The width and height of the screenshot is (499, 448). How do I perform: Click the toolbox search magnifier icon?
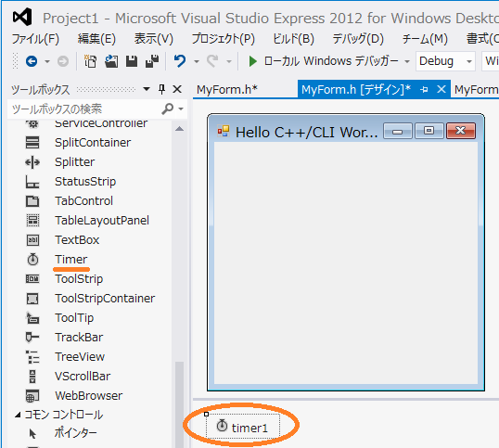(167, 109)
